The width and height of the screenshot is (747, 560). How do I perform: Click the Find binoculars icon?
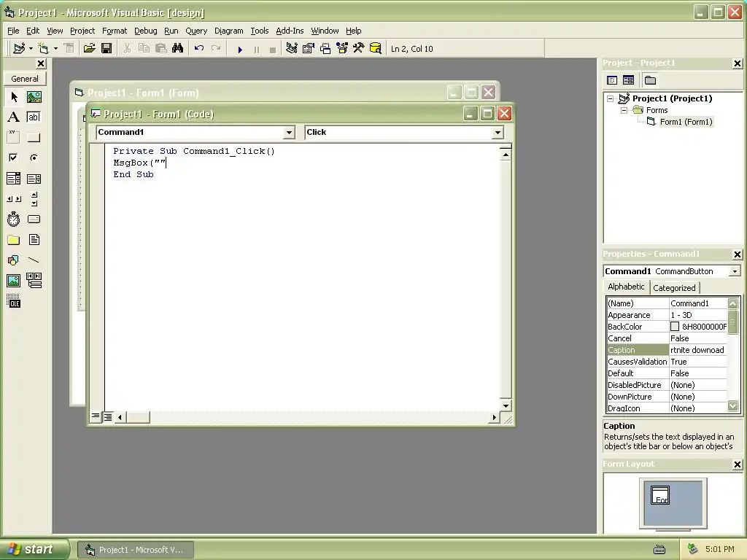coord(178,49)
